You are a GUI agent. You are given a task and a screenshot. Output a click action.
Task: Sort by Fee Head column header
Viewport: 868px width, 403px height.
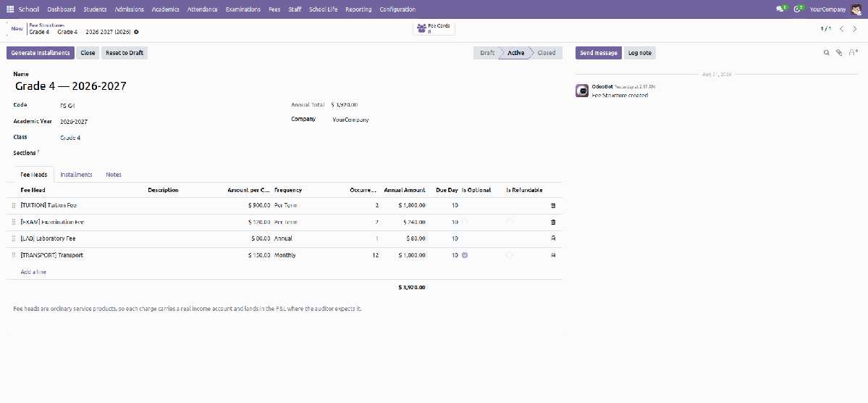point(33,190)
